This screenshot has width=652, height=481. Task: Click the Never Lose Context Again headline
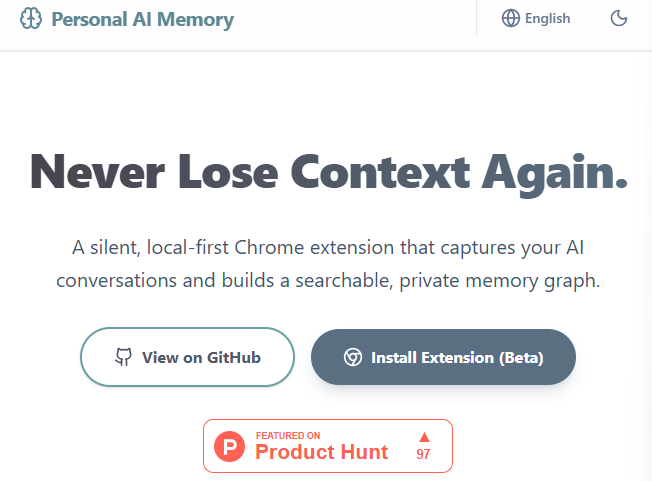click(x=328, y=172)
